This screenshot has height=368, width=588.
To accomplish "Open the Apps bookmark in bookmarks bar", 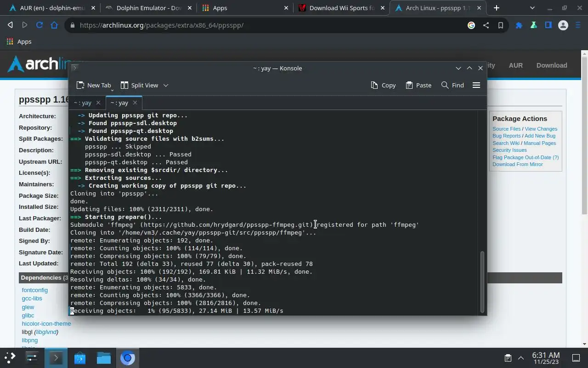I will click(x=19, y=41).
